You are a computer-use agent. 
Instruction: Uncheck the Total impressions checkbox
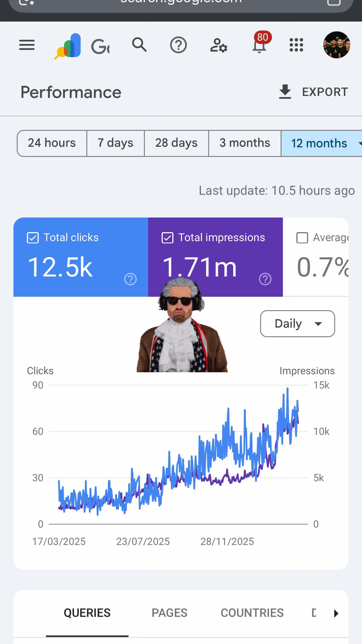[168, 238]
